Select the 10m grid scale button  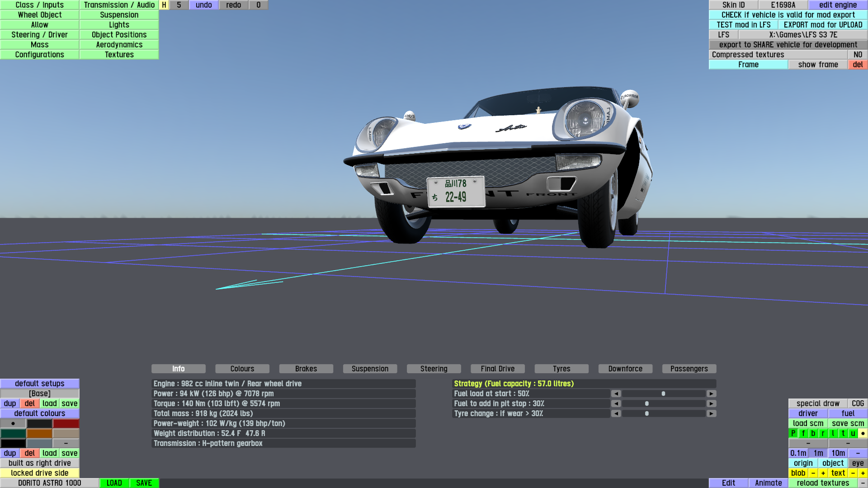click(x=838, y=453)
